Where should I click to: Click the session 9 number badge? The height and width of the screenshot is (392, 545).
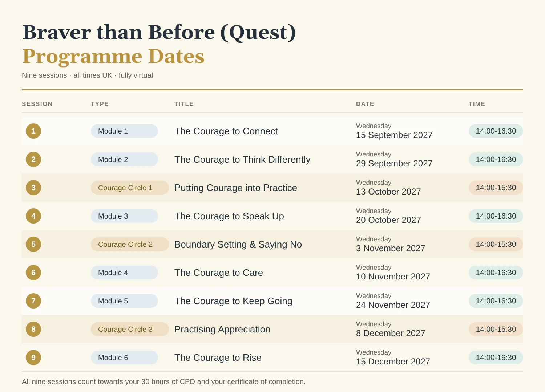click(33, 358)
